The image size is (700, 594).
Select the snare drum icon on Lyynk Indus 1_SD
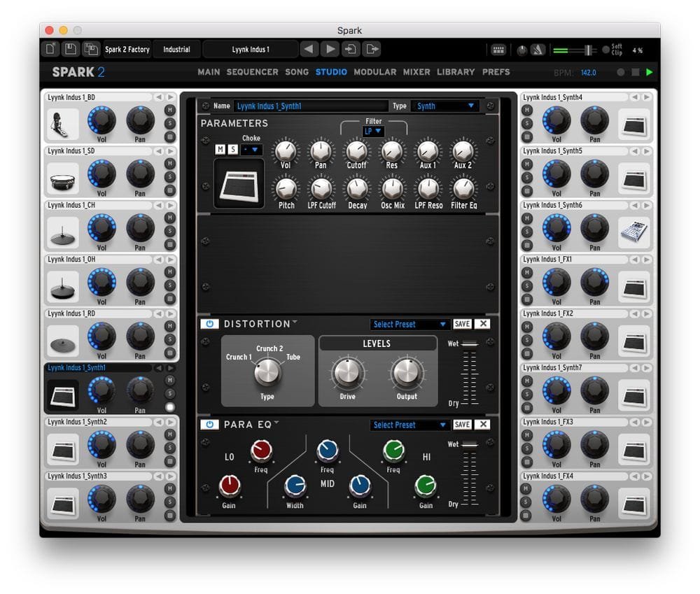point(62,178)
